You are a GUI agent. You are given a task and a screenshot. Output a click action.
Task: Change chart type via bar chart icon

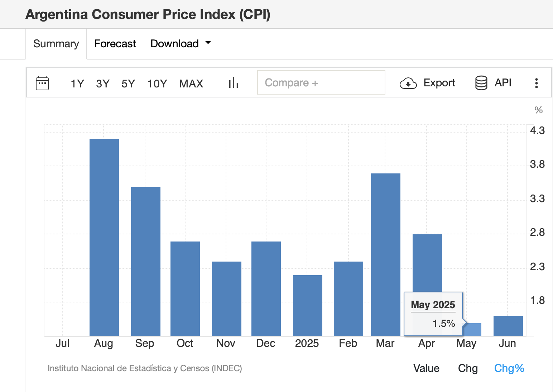click(234, 83)
